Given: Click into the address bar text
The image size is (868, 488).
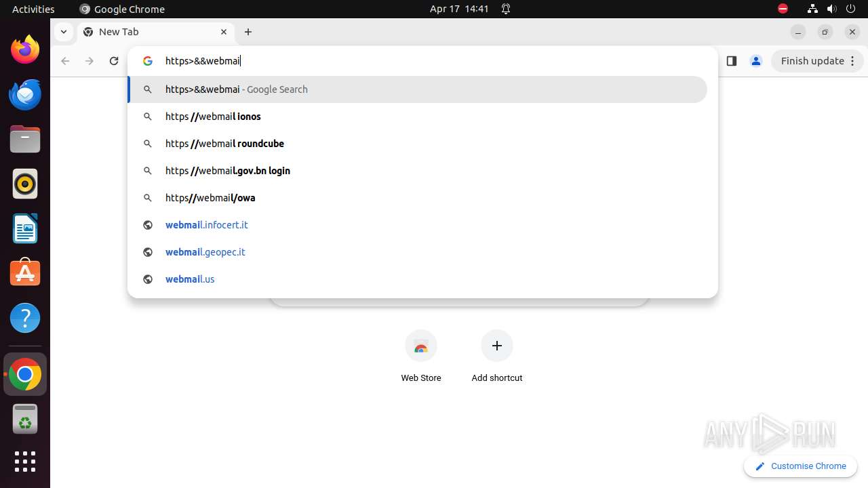Looking at the screenshot, I should coord(203,61).
